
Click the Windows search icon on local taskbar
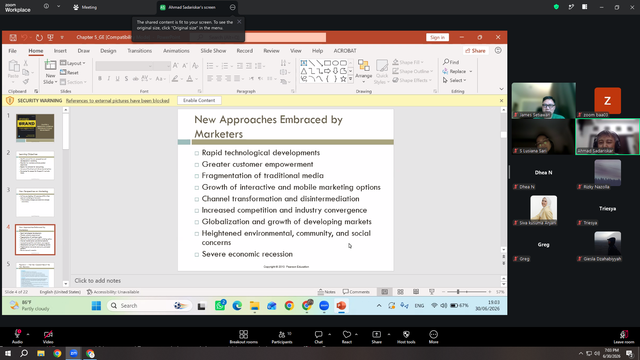point(24,353)
